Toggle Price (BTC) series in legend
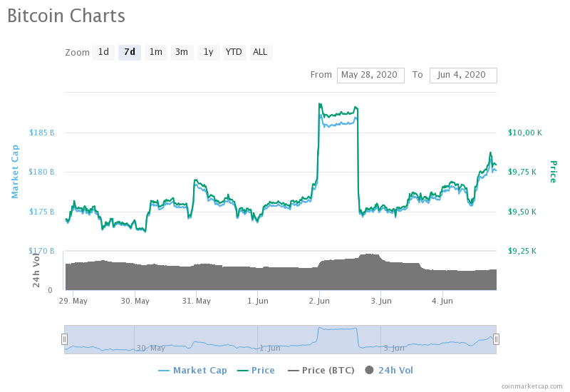Image resolution: width=570 pixels, height=392 pixels. point(321,370)
